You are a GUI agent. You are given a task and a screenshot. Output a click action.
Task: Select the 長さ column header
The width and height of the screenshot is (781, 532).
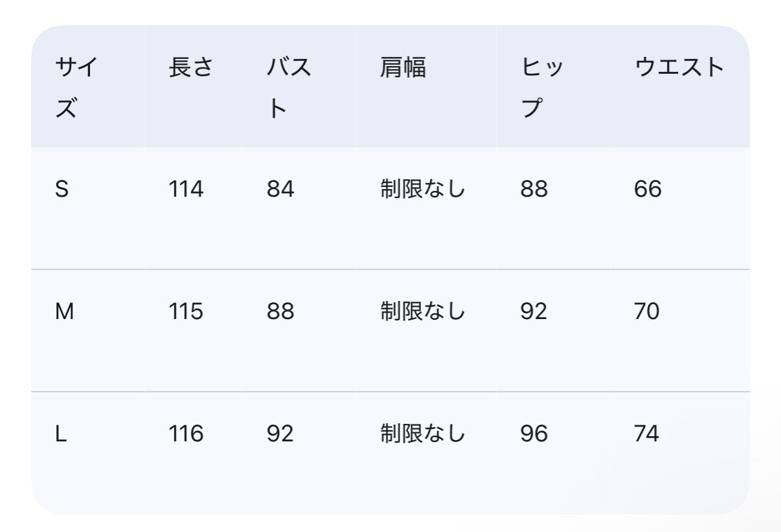pyautogui.click(x=191, y=67)
